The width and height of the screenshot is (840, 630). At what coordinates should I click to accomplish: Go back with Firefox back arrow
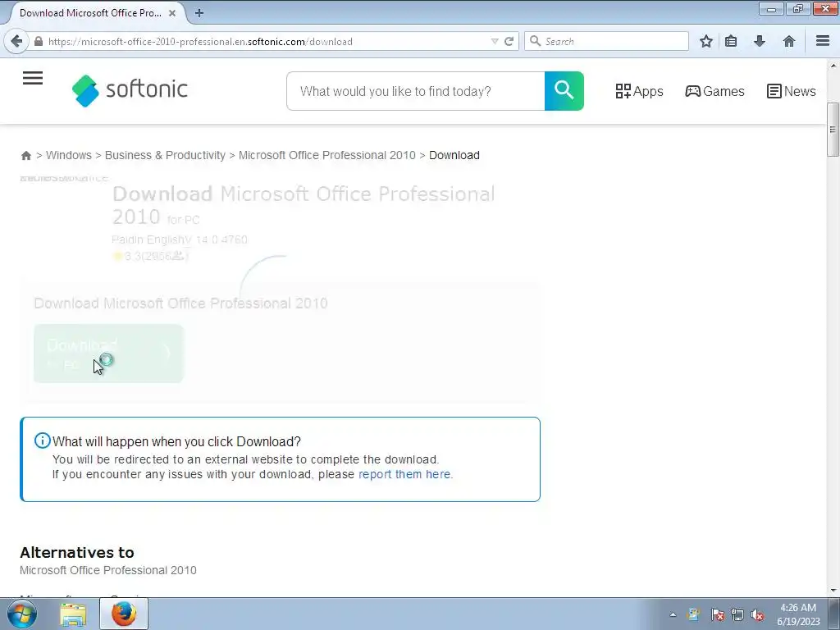coord(16,41)
